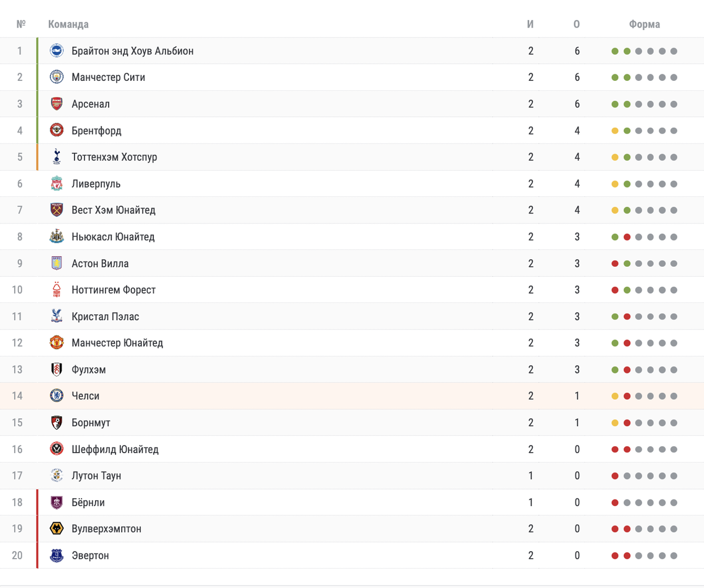Screen dimensions: 704x588
Task: Click the Newcastle United crest icon
Action: click(56, 237)
